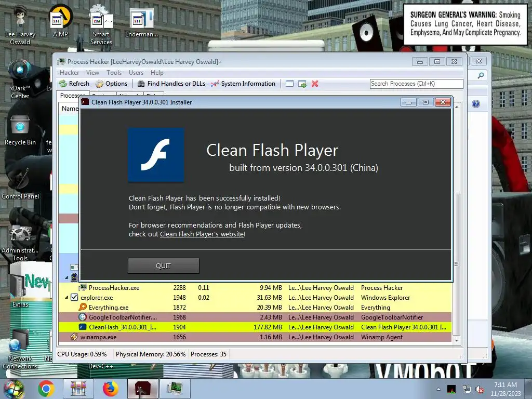Click the process list scrollbar down arrow
The width and height of the screenshot is (532, 399).
(x=457, y=340)
